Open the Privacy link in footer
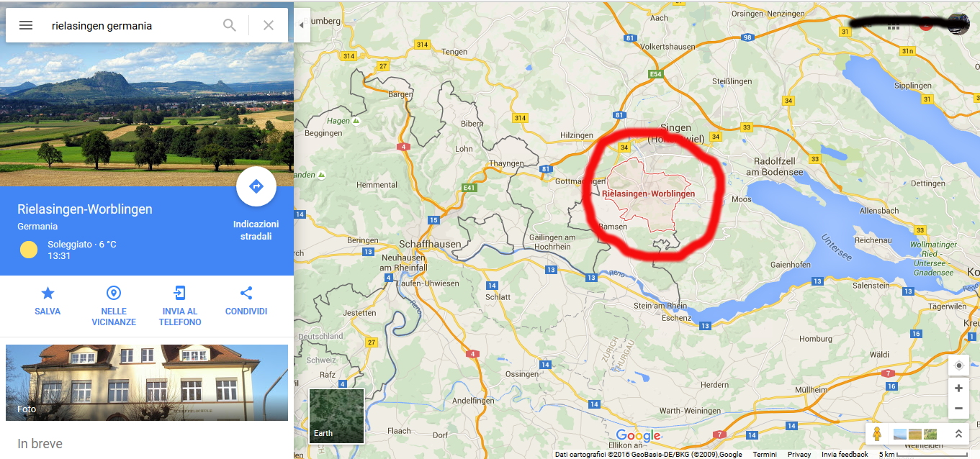 click(799, 455)
